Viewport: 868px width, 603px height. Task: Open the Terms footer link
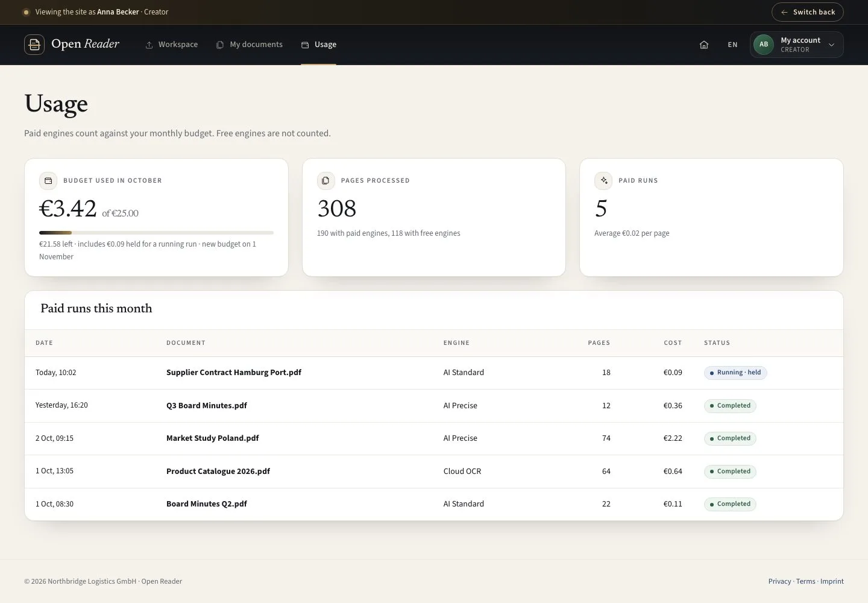pos(805,581)
